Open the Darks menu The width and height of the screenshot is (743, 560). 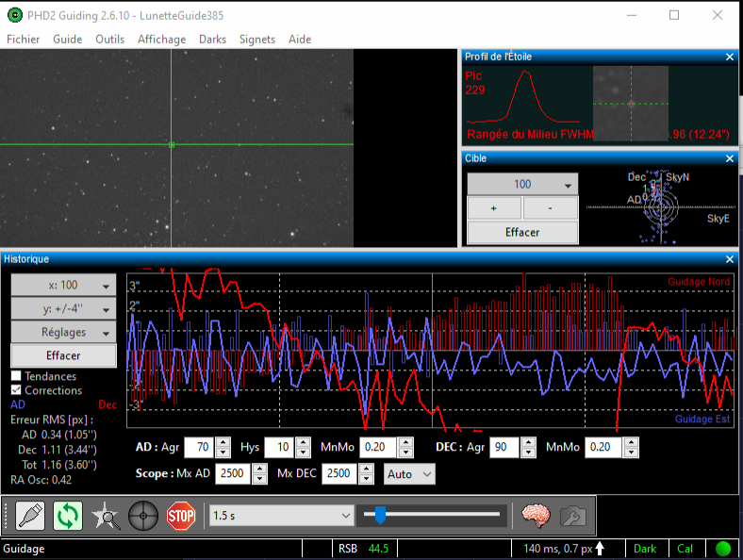(x=212, y=40)
